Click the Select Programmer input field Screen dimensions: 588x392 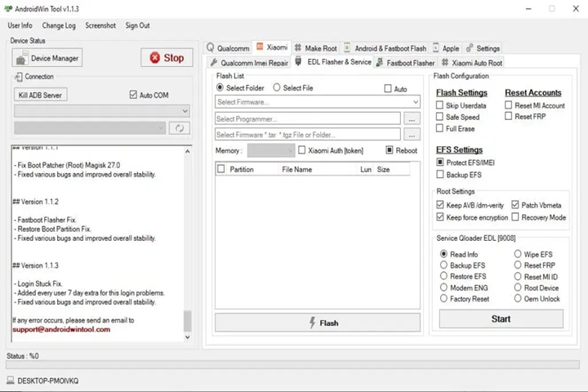click(308, 118)
